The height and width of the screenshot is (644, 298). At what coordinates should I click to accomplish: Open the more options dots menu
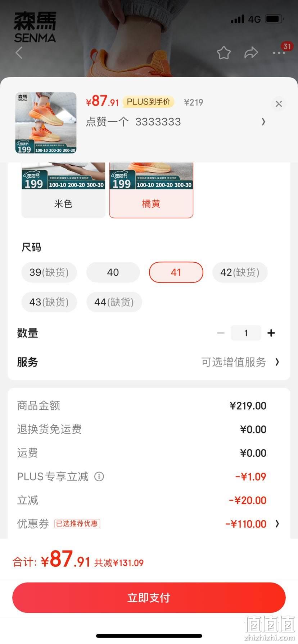pyautogui.click(x=279, y=53)
